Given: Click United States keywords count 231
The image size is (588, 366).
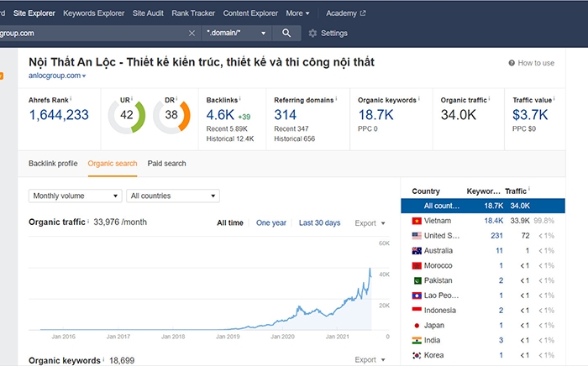Looking at the screenshot, I should click(496, 236).
